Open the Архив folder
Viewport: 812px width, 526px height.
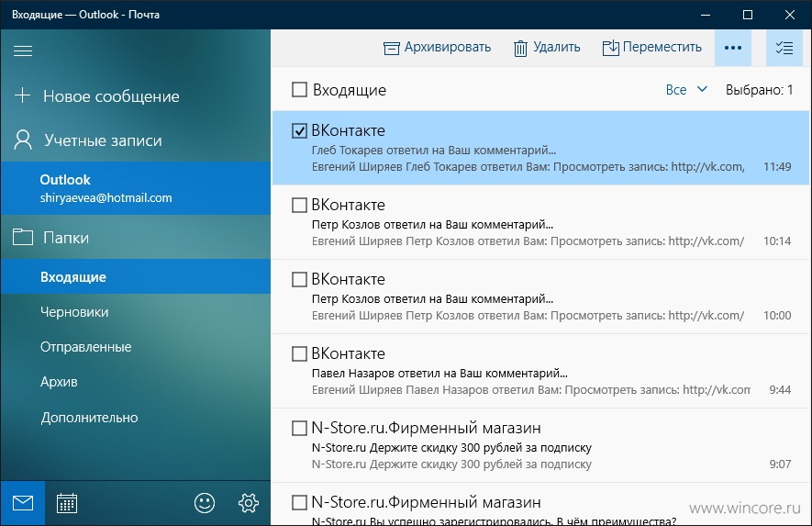(136, 382)
